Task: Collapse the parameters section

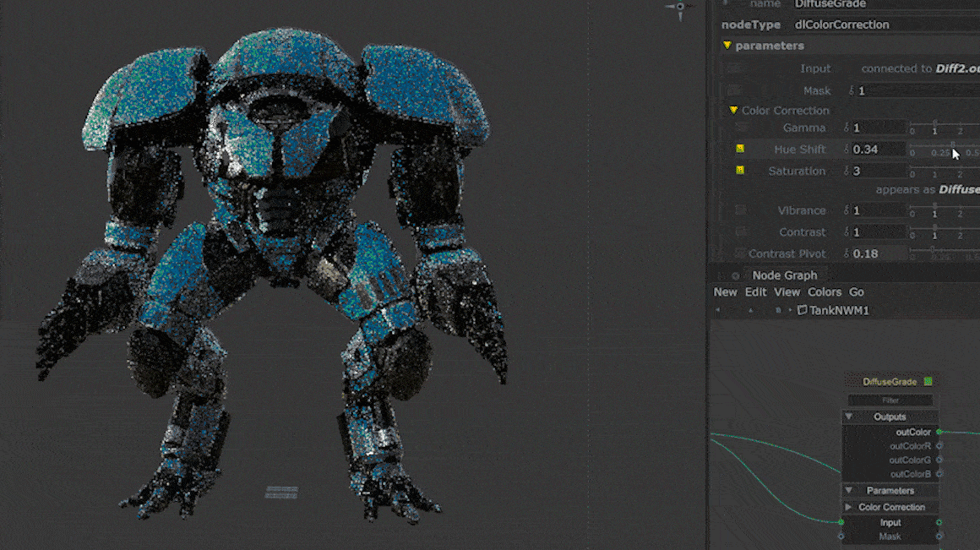Action: coord(727,46)
